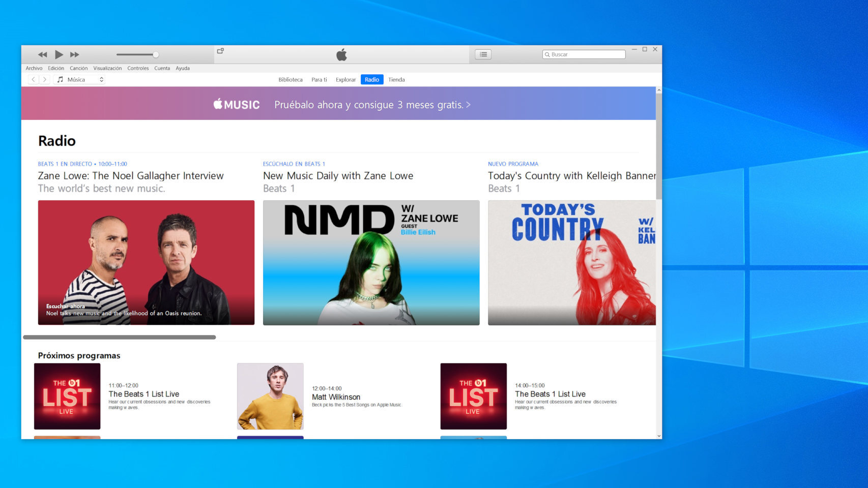868x488 pixels.
Task: Click the Apple logo in the display
Action: (x=341, y=55)
